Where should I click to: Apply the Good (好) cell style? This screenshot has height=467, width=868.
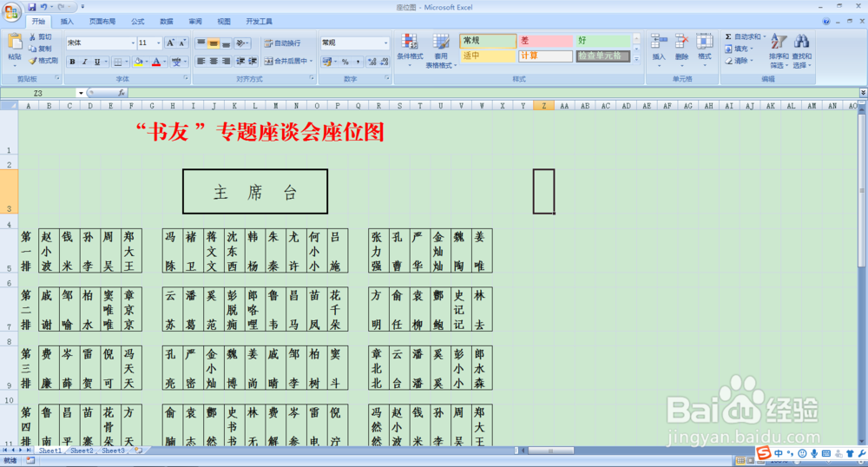pos(603,41)
